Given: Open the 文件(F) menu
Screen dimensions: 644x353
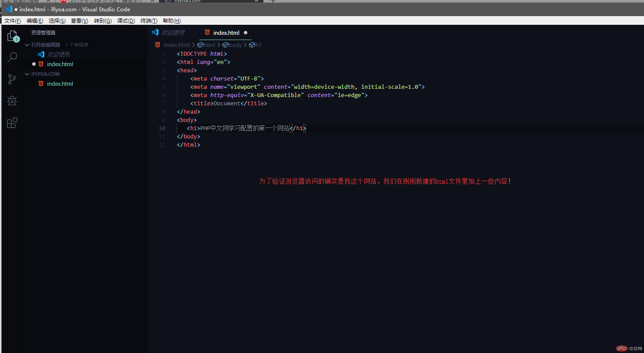Looking at the screenshot, I should pos(13,21).
